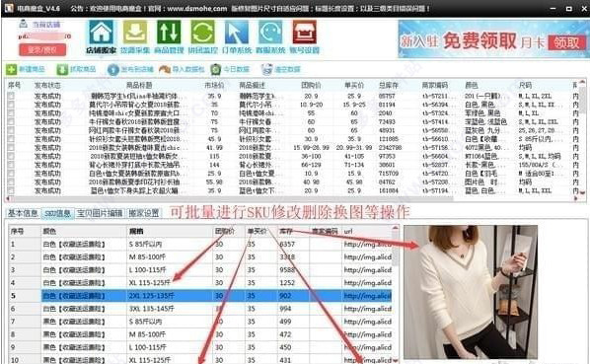Image resolution: width=590 pixels, height=364 pixels.
Task: Click product list scrollbar down arrow
Action: (x=582, y=193)
